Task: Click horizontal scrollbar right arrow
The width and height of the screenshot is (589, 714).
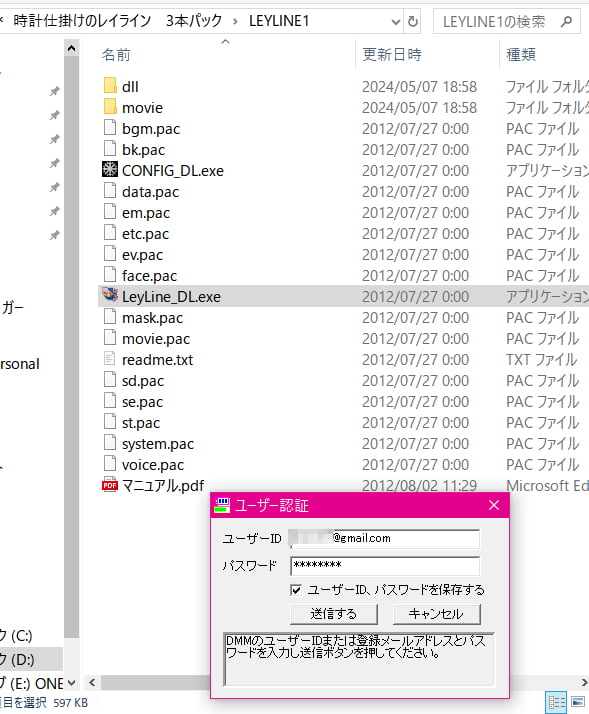Action: tap(584, 682)
